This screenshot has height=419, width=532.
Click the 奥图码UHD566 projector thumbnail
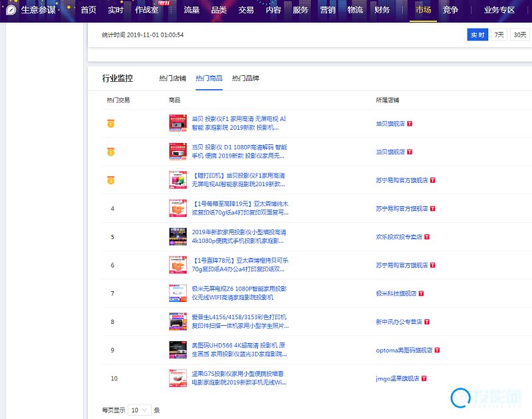pos(178,350)
